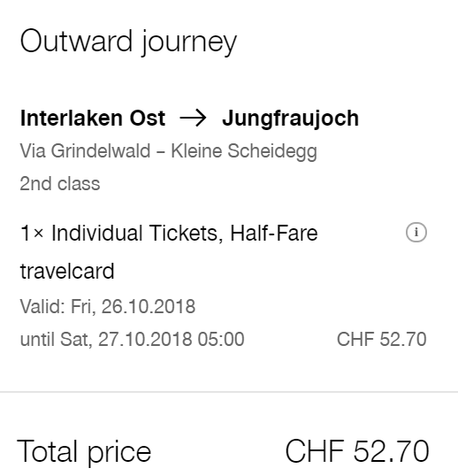Click the 2nd class label
The height and width of the screenshot is (476, 458).
click(60, 183)
